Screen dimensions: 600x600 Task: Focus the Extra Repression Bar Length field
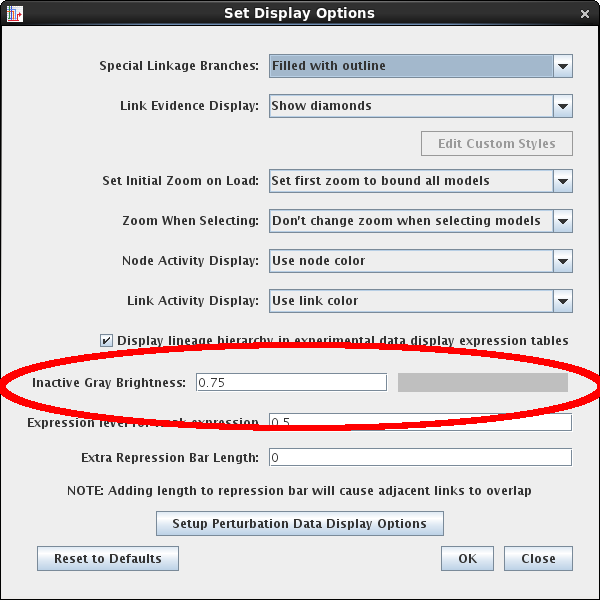coord(420,458)
